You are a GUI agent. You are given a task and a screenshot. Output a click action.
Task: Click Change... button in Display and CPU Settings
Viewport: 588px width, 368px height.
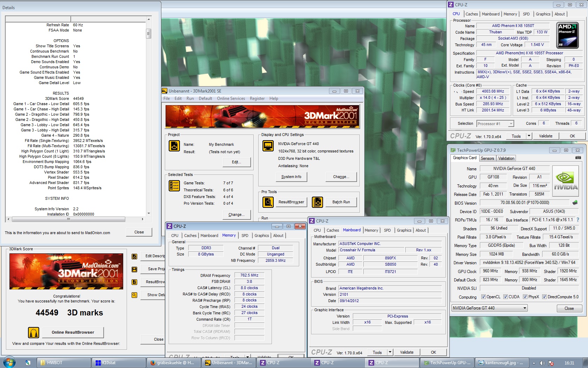[x=341, y=177]
